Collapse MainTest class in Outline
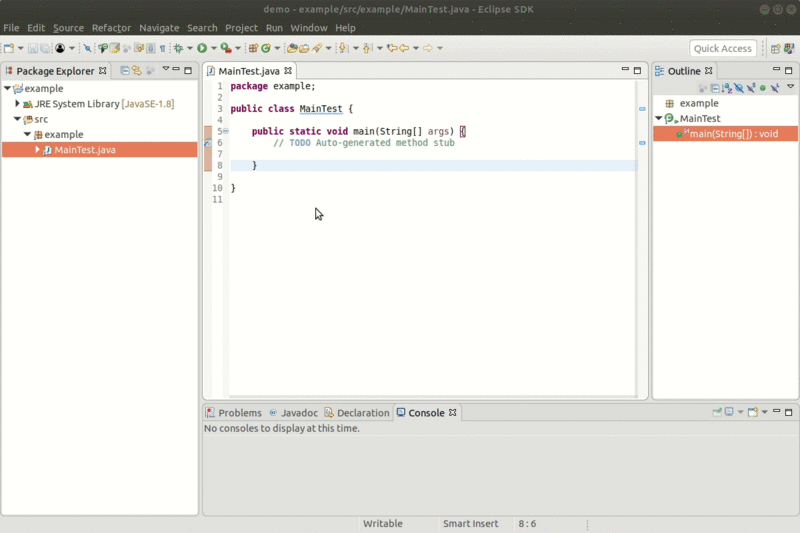This screenshot has width=800, height=533. 659,118
